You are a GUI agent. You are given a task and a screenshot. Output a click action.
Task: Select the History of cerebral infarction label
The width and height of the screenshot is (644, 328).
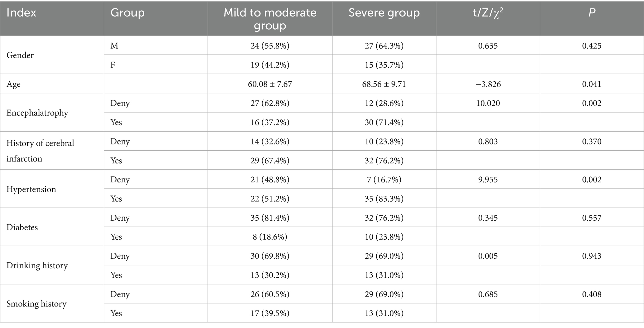point(40,151)
